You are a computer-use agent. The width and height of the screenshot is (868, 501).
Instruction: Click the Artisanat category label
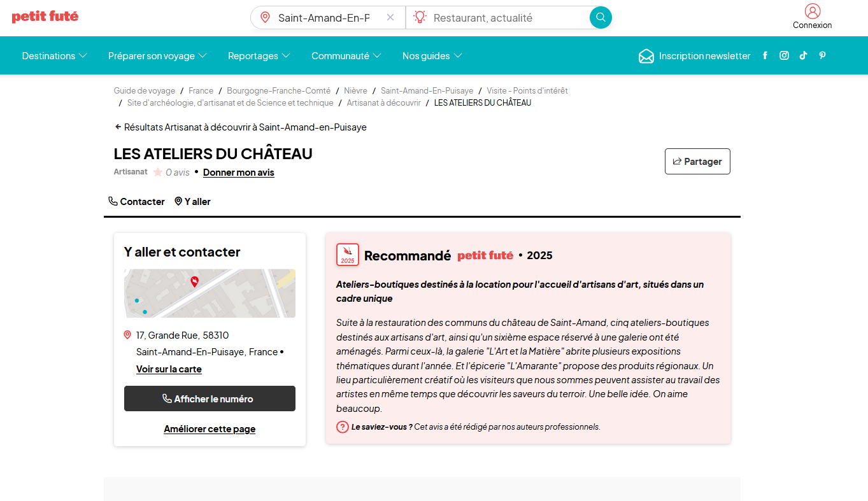point(131,172)
